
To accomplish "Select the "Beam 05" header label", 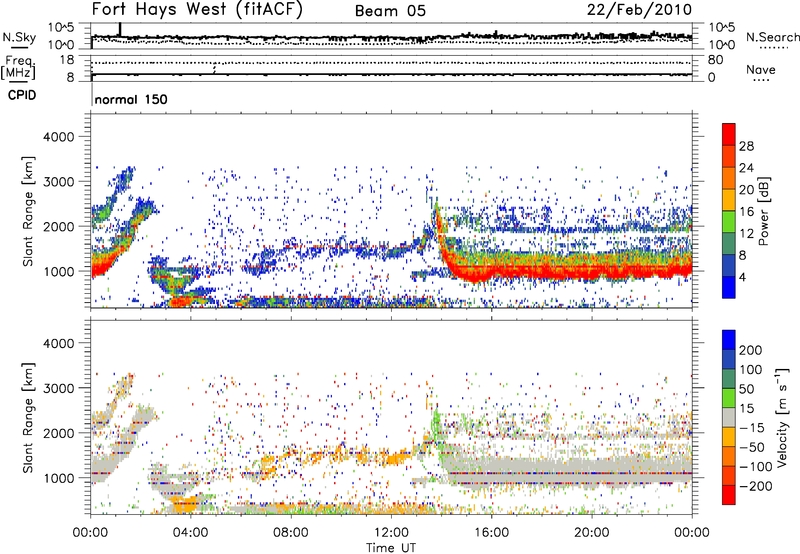I will point(390,11).
